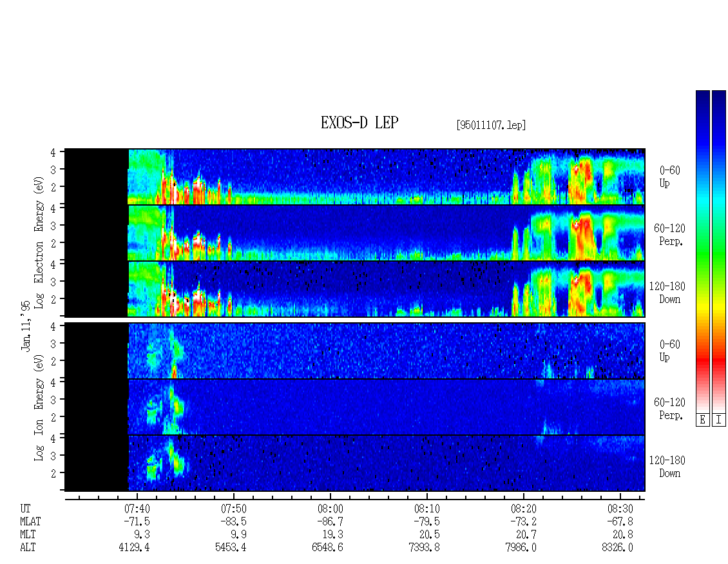
Task: Click the ALT row label
Action: [x=28, y=548]
